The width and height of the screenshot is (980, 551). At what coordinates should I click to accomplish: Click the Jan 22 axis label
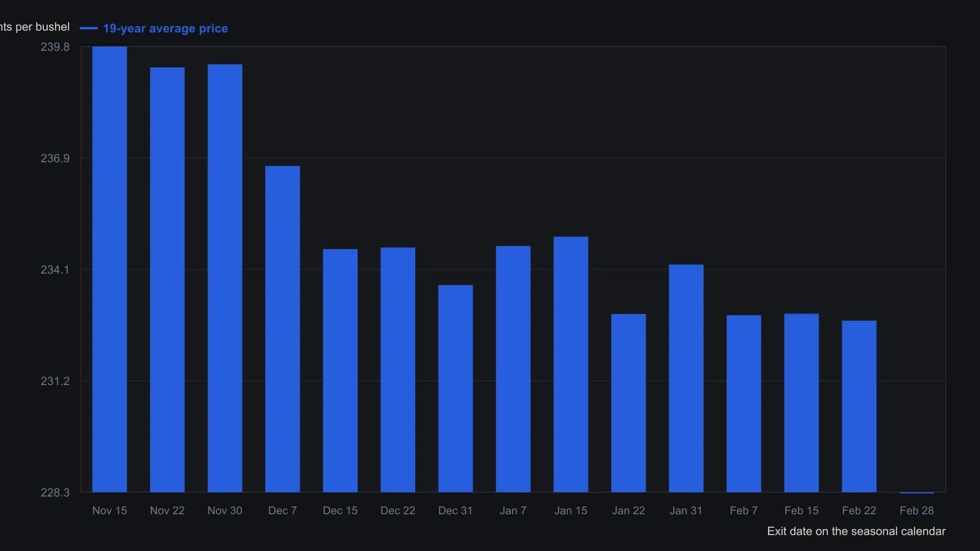(x=628, y=511)
